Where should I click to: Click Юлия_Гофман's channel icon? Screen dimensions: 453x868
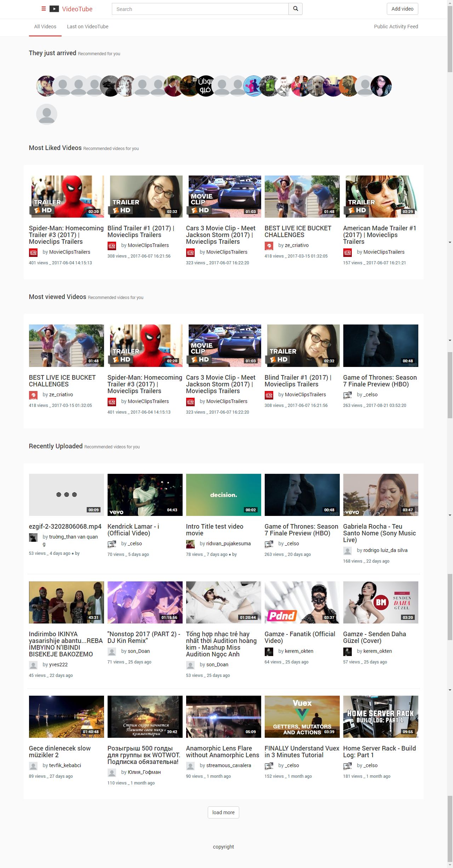pos(112,773)
